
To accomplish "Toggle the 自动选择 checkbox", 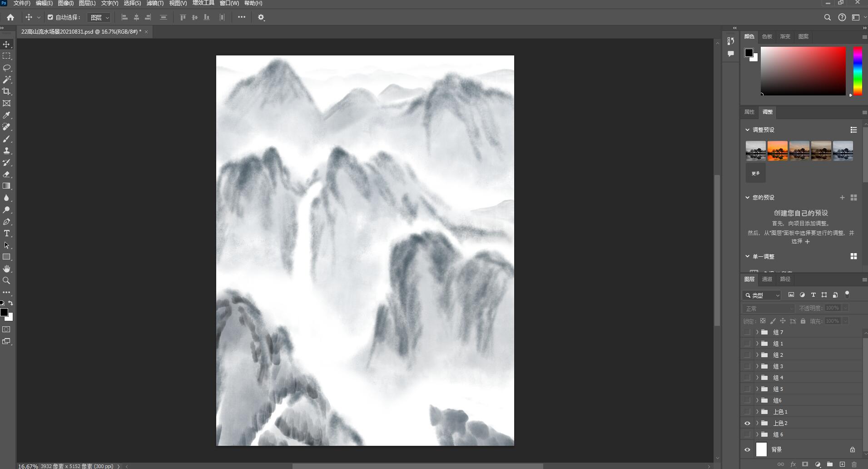I will click(x=50, y=17).
